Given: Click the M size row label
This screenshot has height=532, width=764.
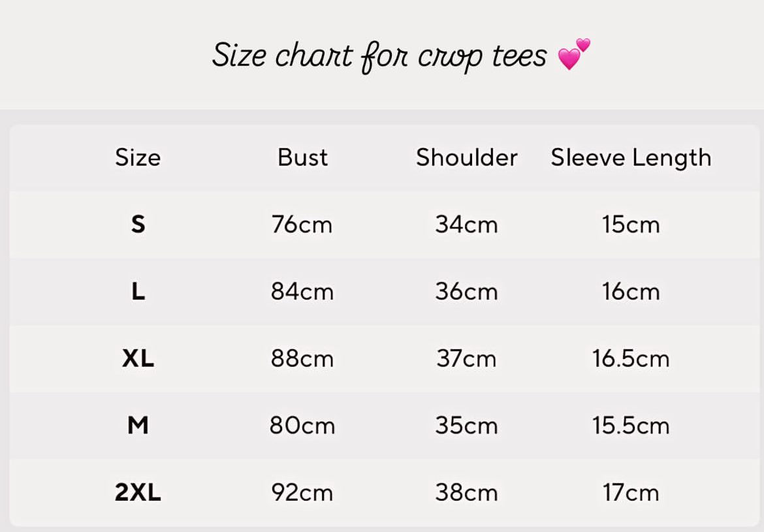Looking at the screenshot, I should point(138,426).
